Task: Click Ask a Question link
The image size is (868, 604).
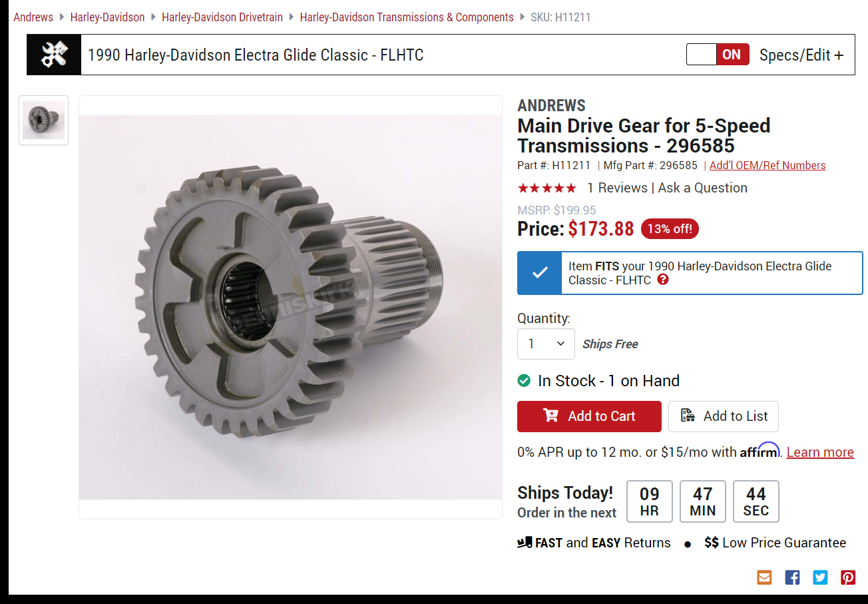Action: point(703,188)
